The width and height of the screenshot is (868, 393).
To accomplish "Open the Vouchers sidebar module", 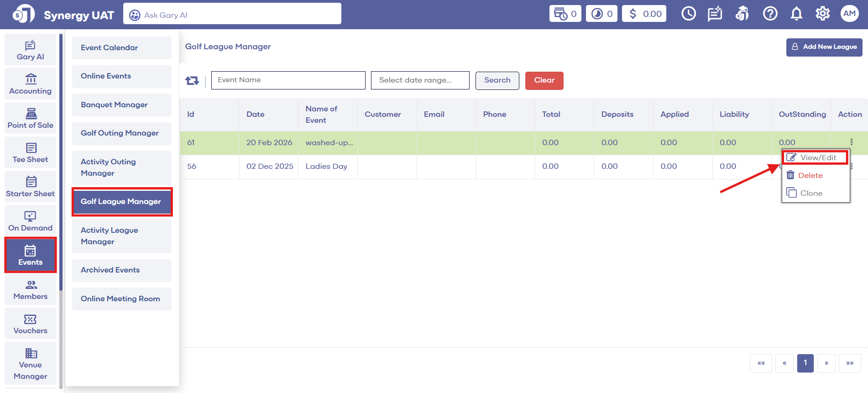I will [30, 324].
